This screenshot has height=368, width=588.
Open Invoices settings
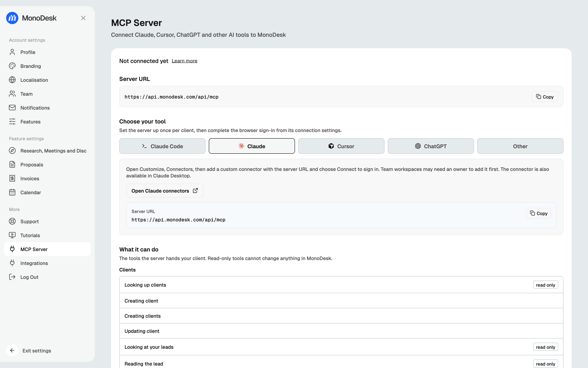pos(47,178)
